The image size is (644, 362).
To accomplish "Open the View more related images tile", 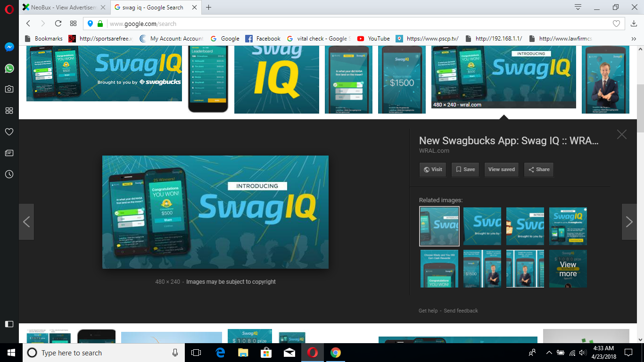I will coord(568,269).
